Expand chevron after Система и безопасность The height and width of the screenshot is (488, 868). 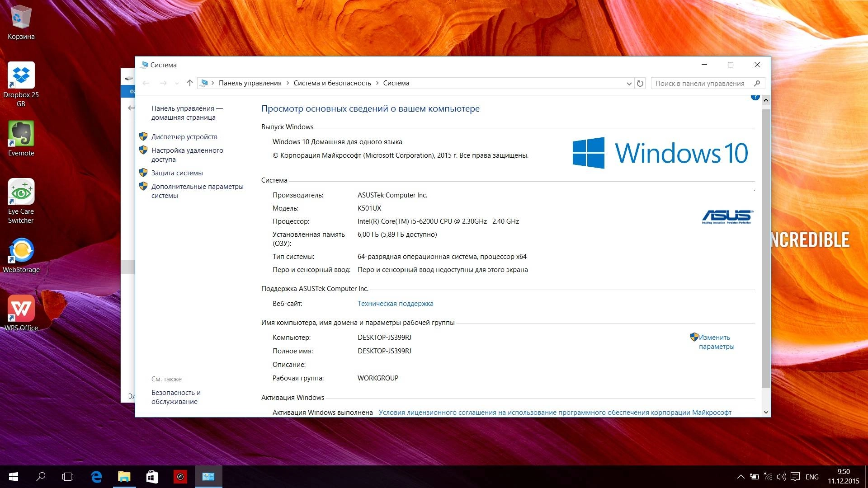click(377, 83)
